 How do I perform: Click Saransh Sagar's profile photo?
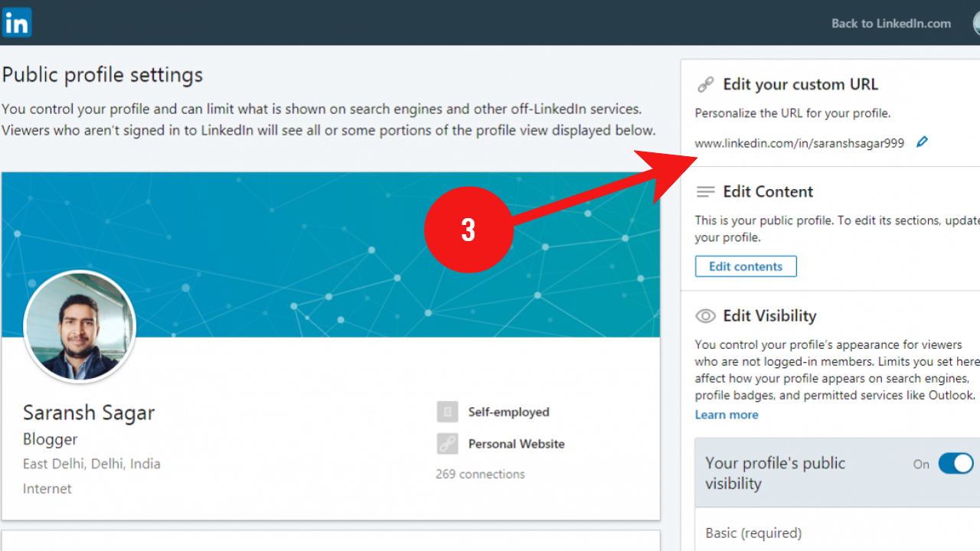coord(80,326)
